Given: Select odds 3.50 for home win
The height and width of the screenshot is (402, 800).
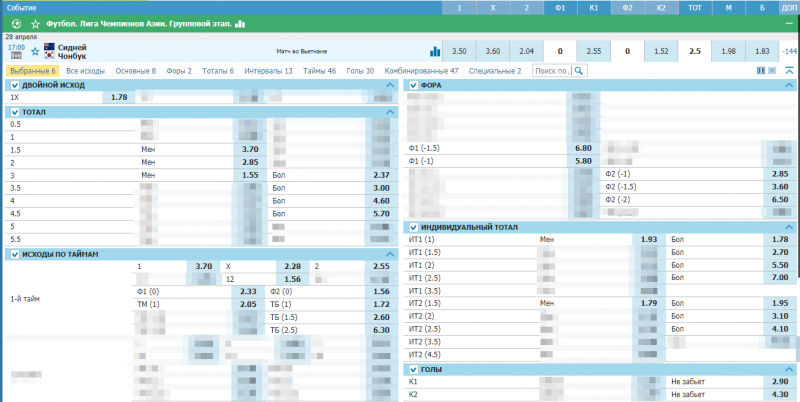Looking at the screenshot, I should coord(459,50).
